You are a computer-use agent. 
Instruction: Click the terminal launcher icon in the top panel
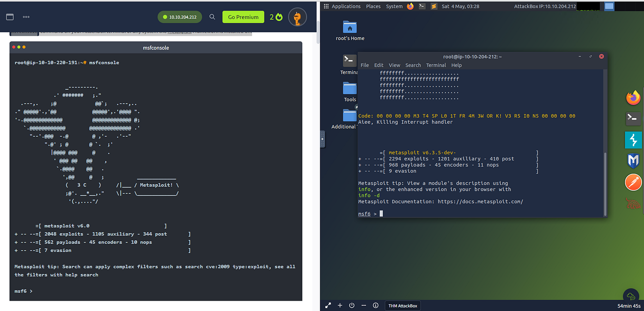422,6
